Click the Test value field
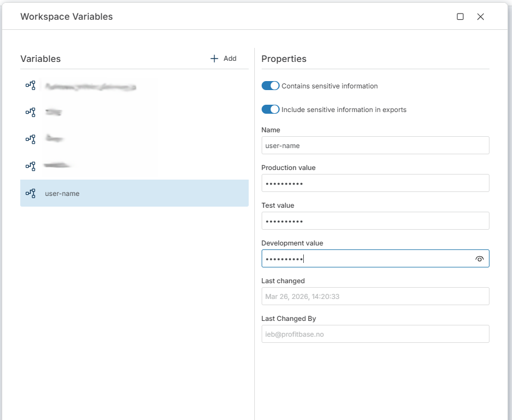512x420 pixels. point(375,221)
